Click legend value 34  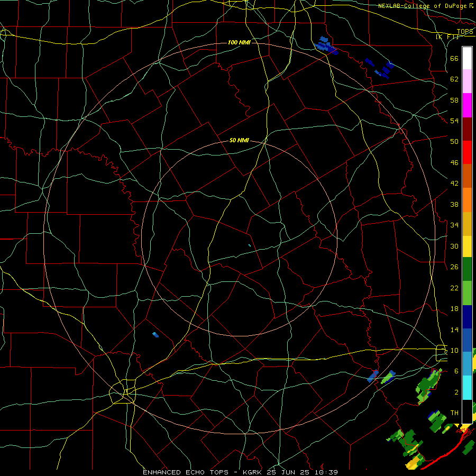coord(454,225)
